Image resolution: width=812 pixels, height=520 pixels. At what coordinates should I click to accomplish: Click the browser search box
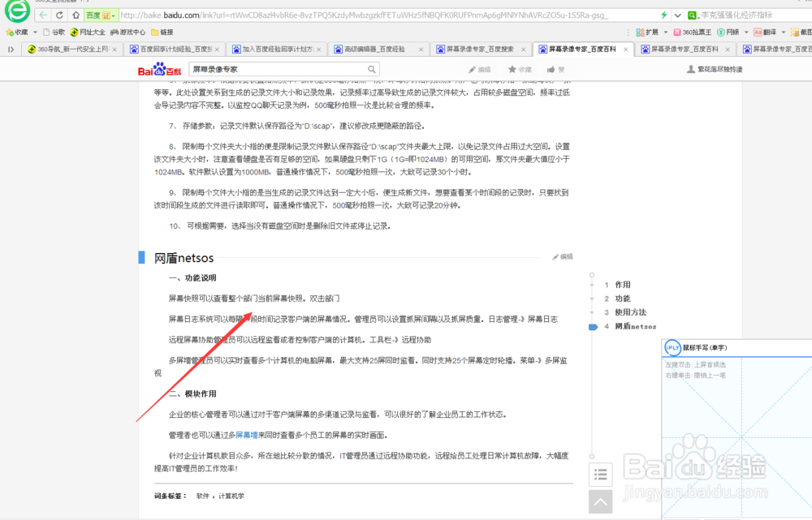click(x=754, y=15)
